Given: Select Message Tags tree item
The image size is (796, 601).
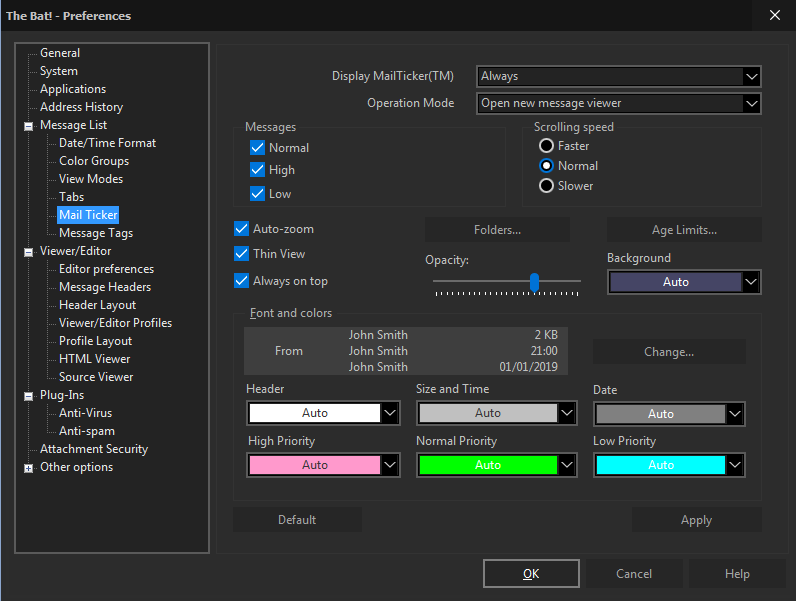Looking at the screenshot, I should coord(96,233).
